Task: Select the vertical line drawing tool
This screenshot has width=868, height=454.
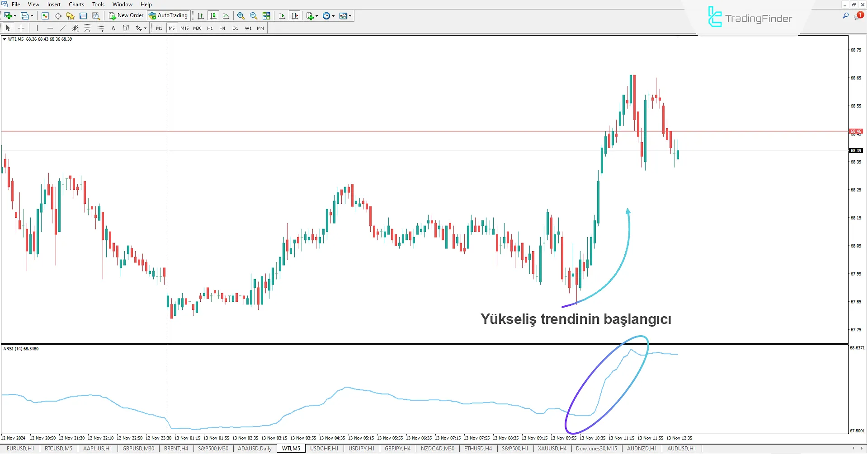Action: pos(37,28)
